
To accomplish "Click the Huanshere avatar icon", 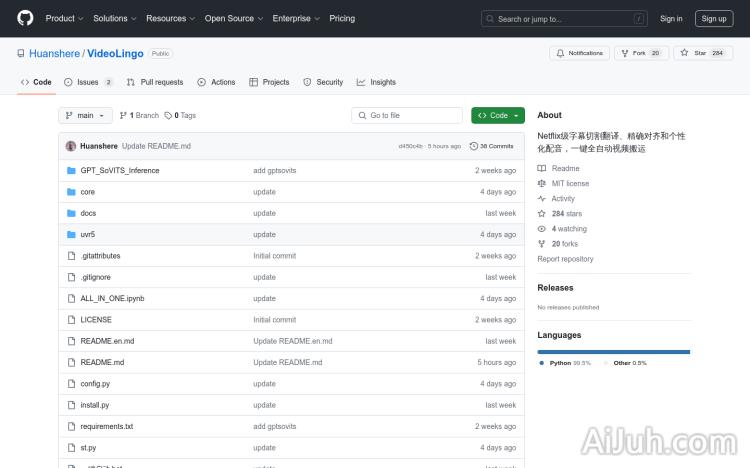I will 71,146.
